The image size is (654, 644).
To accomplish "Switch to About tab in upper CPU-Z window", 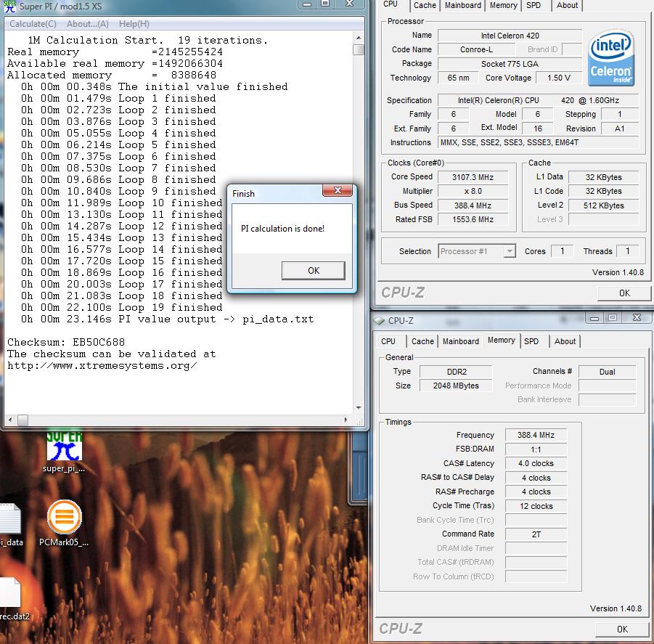I will [x=567, y=5].
